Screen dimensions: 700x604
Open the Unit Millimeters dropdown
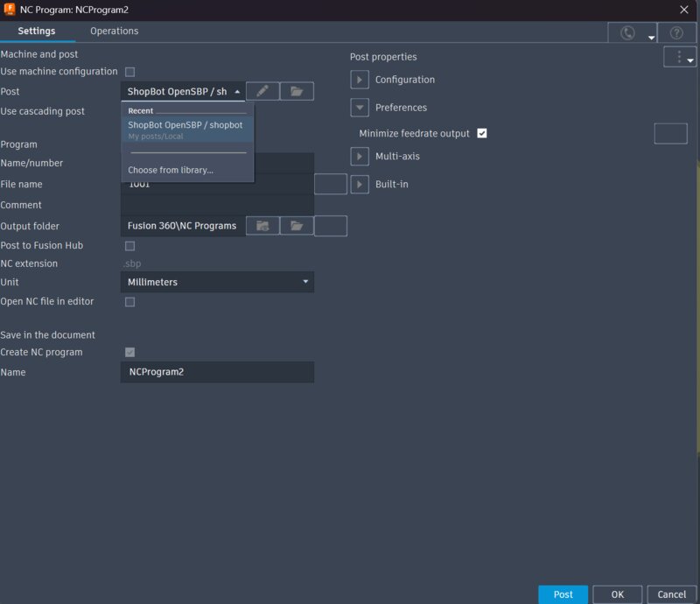(x=217, y=282)
